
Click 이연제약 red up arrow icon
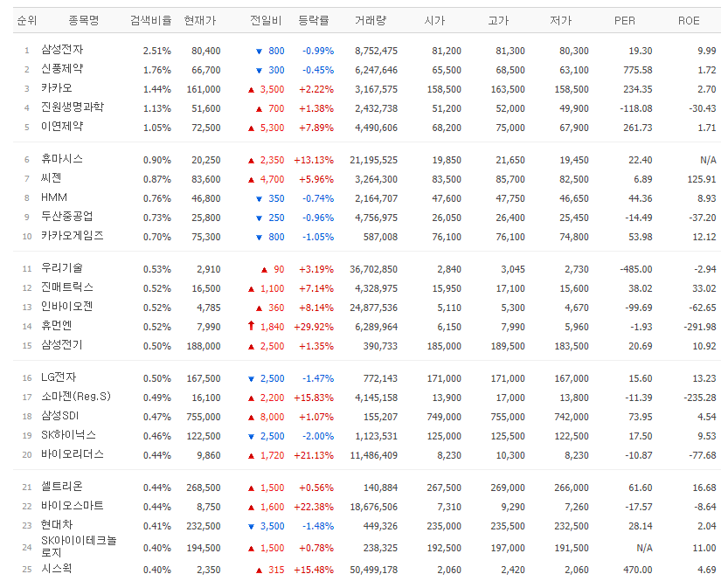[251, 128]
